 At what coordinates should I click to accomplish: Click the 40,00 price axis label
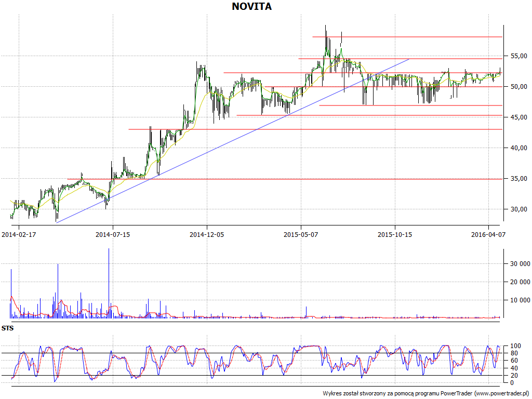coord(518,148)
